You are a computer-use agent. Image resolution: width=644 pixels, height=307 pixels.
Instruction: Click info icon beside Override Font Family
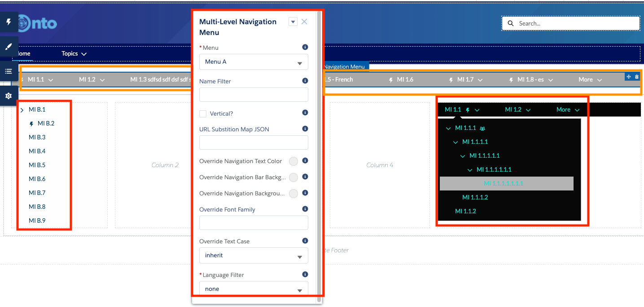coord(305,209)
